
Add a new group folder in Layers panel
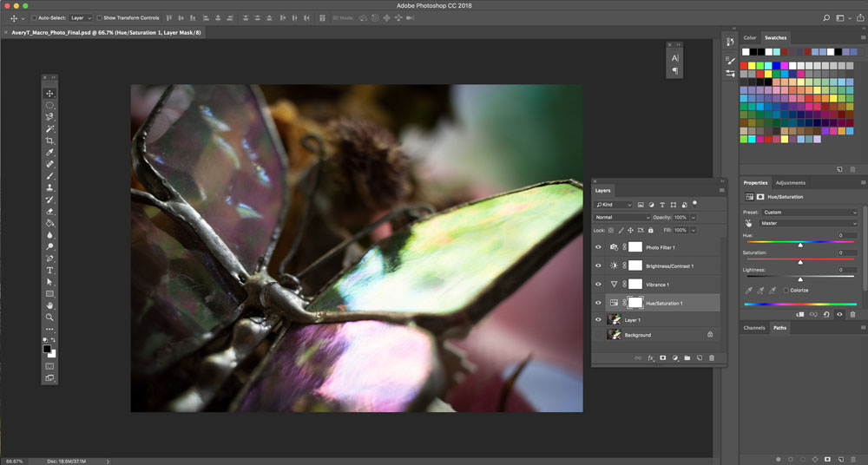tap(687, 358)
